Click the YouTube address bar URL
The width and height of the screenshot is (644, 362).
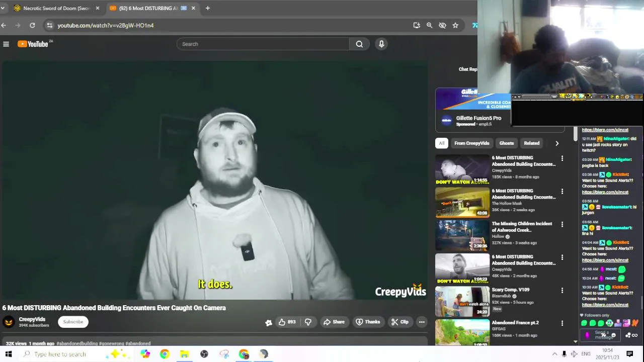[x=106, y=25]
